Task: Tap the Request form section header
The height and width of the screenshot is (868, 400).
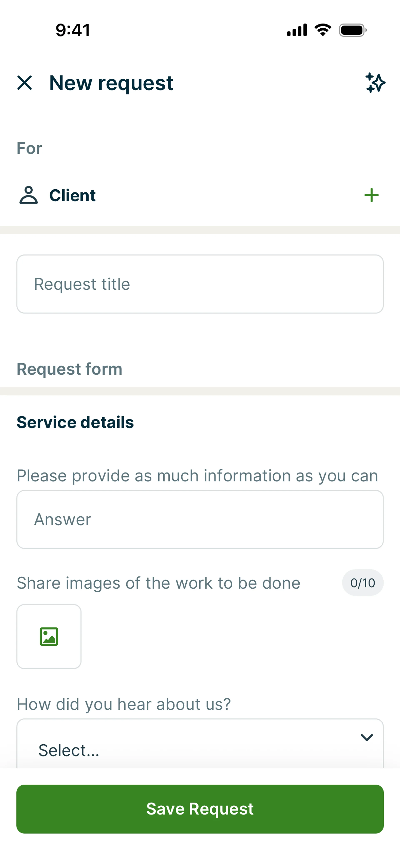Action: point(69,369)
